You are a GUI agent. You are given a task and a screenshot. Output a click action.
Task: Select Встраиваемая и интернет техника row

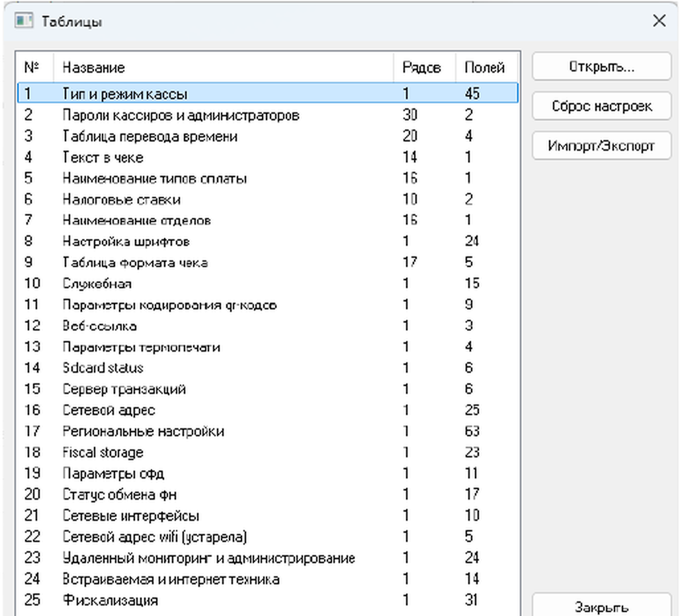[x=268, y=579]
